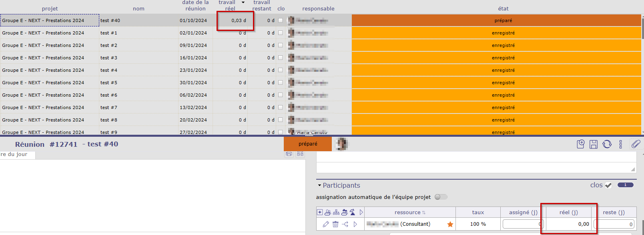Click the reste (j) input field for Consultant

[614, 224]
